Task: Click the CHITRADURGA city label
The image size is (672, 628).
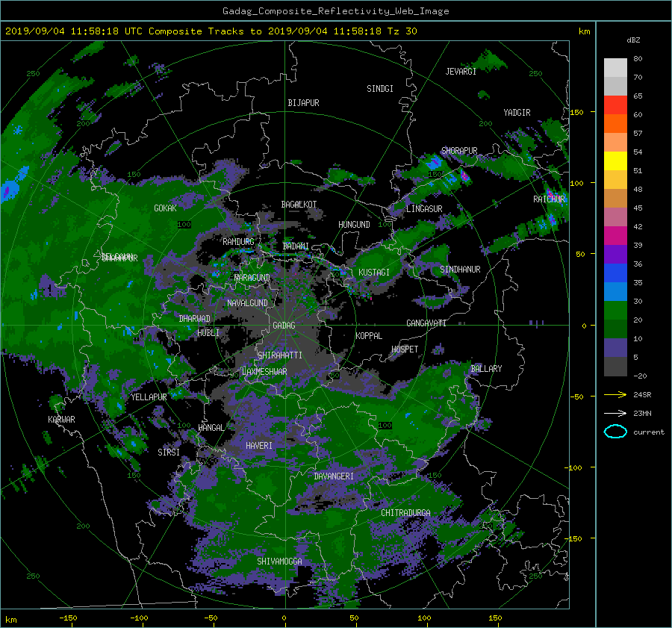Action: [405, 513]
